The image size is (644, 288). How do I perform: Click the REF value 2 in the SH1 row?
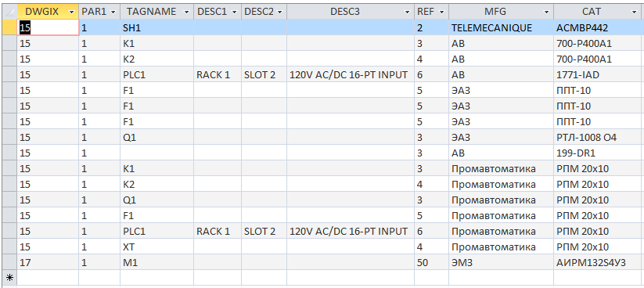[431, 27]
